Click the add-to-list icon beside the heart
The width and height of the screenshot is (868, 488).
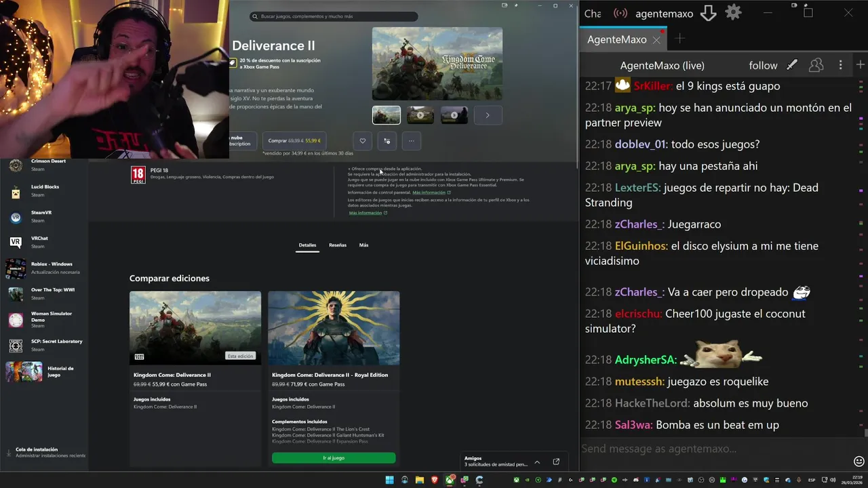pos(387,141)
